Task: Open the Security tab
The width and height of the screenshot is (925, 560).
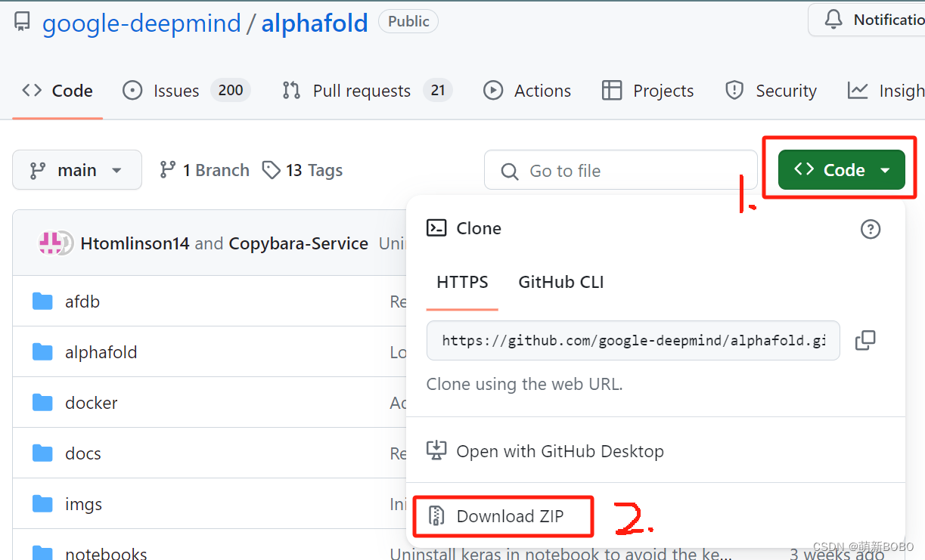Action: pos(771,91)
